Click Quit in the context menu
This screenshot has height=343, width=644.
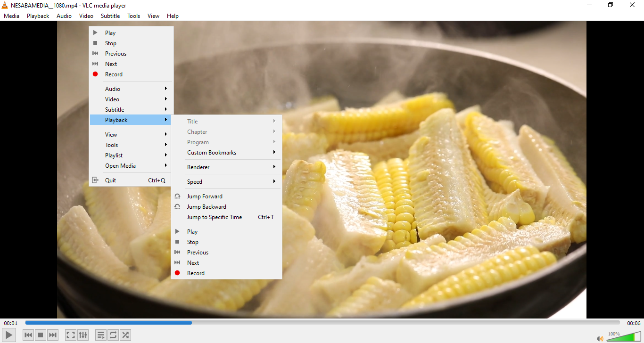coord(111,180)
